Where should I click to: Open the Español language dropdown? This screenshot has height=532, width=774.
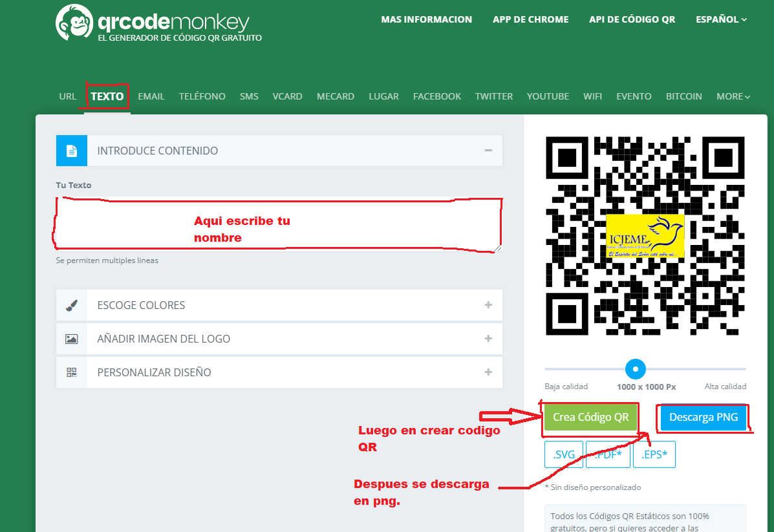point(721,19)
